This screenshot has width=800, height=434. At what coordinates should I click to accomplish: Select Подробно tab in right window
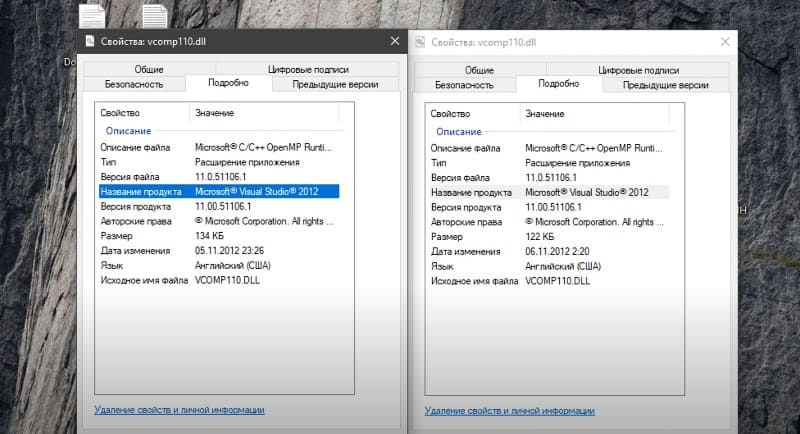pos(559,84)
